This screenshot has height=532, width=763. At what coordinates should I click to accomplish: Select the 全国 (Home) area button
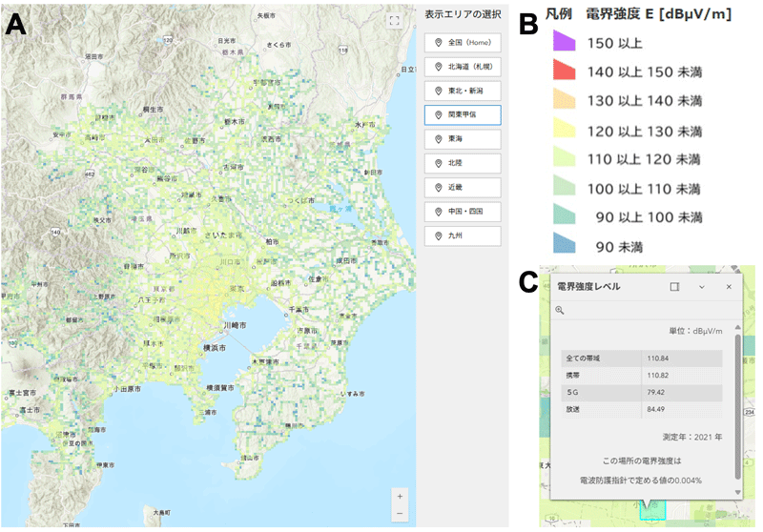(463, 44)
